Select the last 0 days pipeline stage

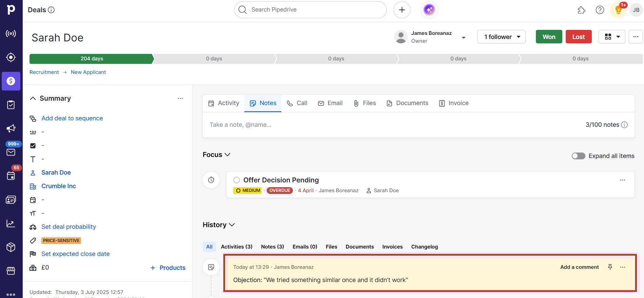click(581, 59)
